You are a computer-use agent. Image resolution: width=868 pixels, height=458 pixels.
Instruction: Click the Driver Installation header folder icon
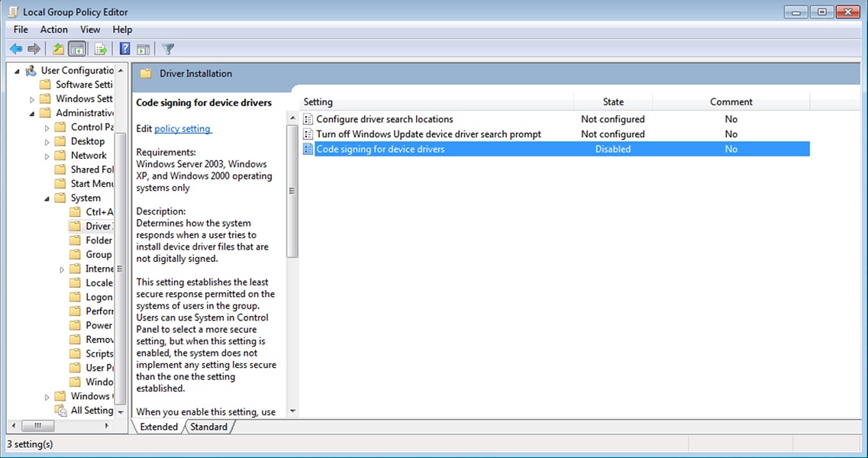[x=146, y=73]
